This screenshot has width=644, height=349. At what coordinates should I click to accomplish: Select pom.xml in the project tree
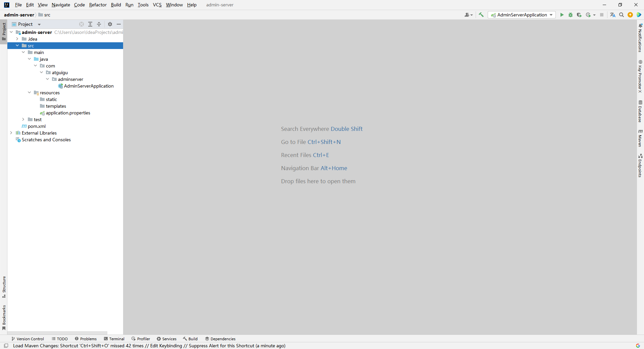(x=37, y=126)
